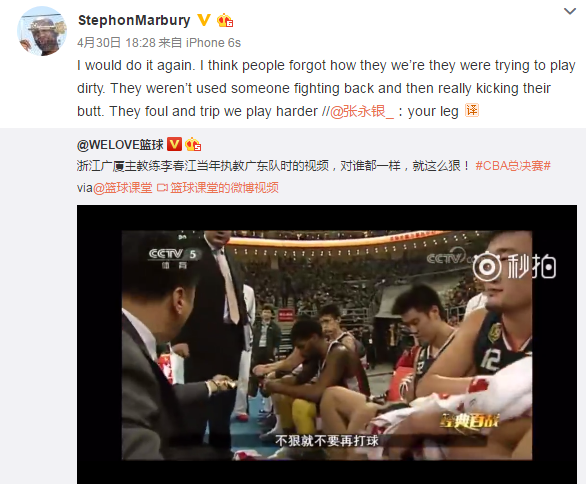Image resolution: width=586 pixels, height=484 pixels.
Task: Play the embedded CCTV5 basketball video
Action: 327,344
